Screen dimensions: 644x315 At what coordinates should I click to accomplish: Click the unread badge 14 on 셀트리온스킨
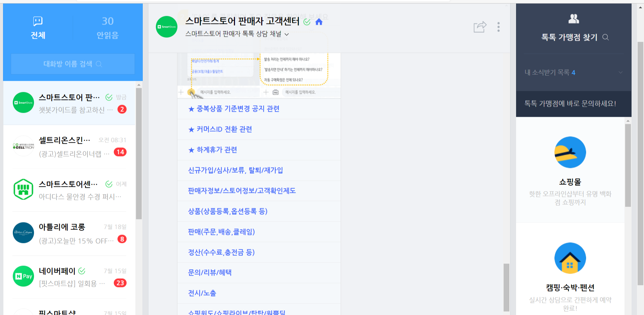[x=120, y=152]
